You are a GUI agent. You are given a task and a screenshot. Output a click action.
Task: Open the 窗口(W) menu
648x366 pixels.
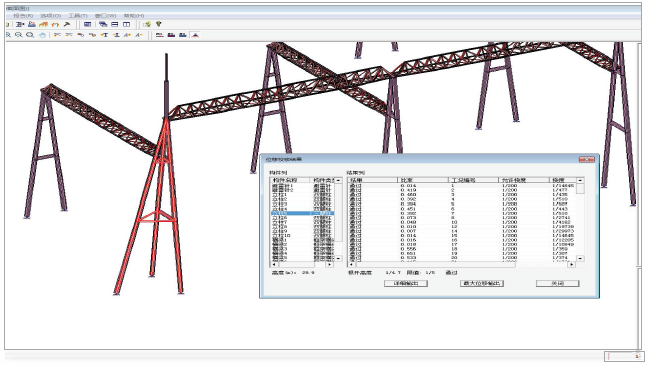(x=105, y=16)
